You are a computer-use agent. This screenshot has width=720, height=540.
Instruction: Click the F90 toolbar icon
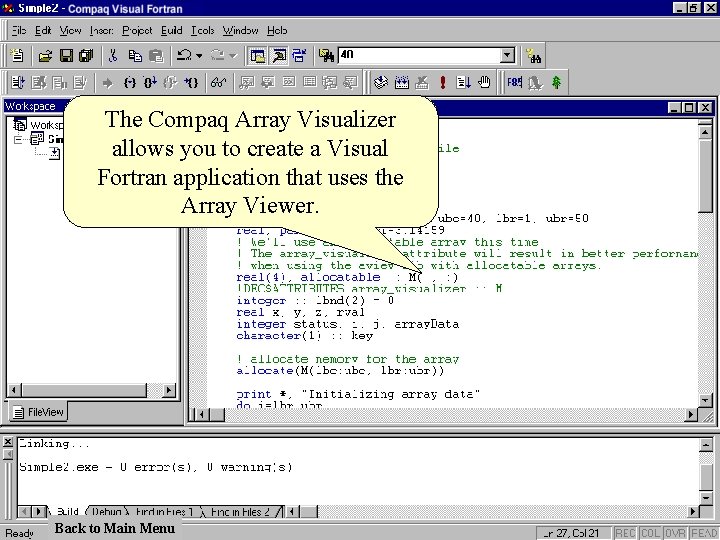click(x=514, y=83)
